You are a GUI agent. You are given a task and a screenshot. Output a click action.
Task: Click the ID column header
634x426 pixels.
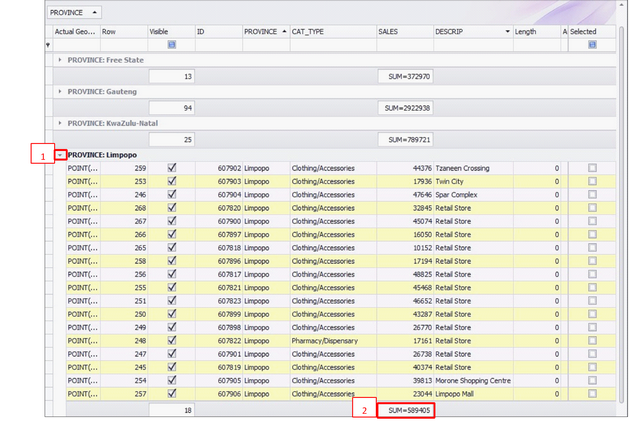[x=217, y=32]
